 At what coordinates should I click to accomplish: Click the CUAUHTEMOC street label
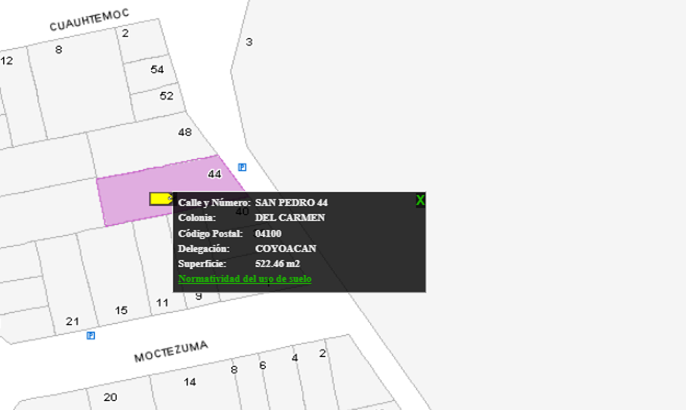click(x=89, y=20)
